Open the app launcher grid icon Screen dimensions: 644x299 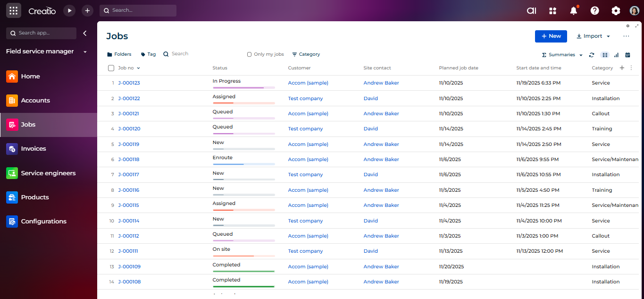13,10
